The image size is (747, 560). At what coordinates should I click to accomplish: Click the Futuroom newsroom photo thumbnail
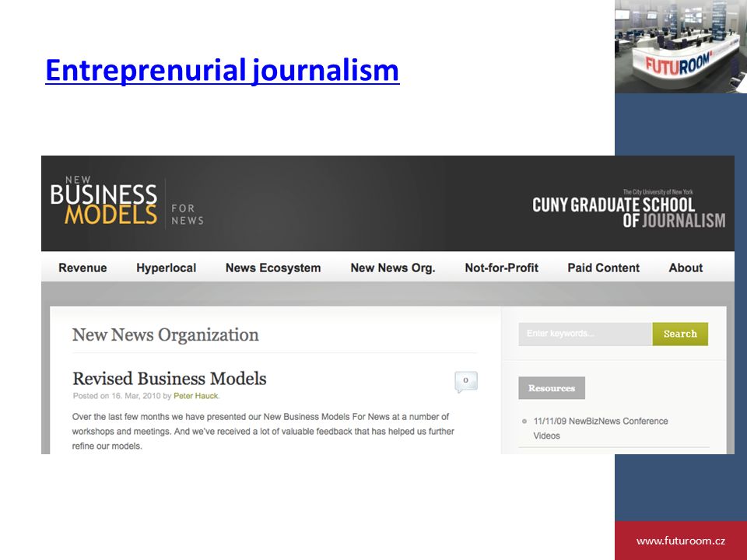tap(681, 46)
